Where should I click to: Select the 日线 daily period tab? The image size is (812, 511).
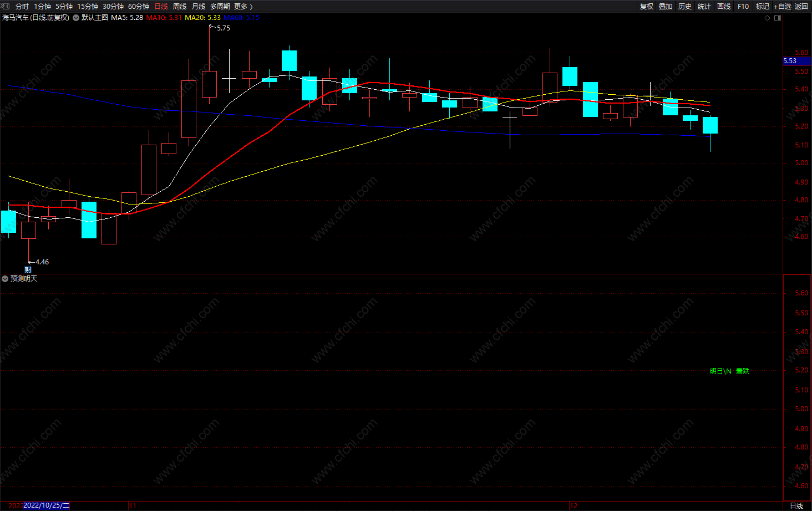coord(161,7)
